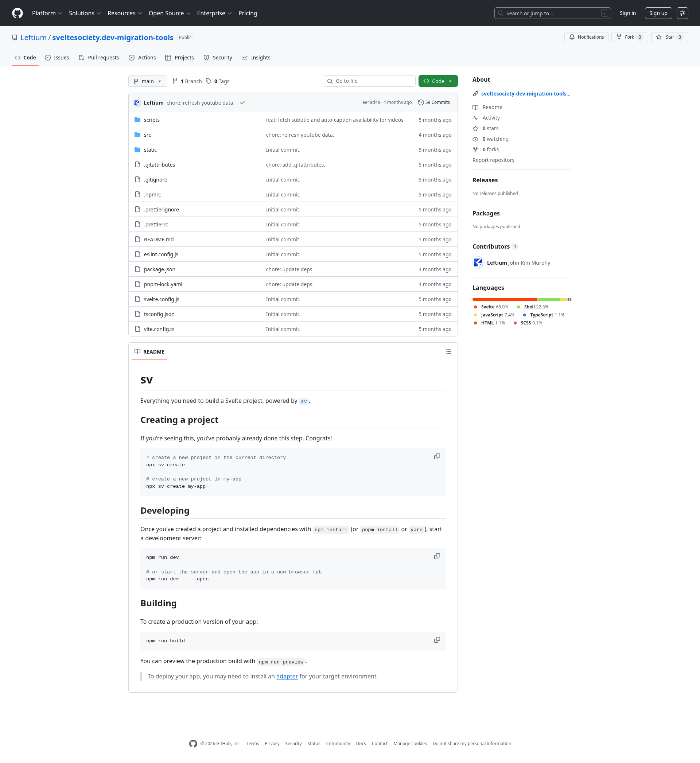Image resolution: width=700 pixels, height=763 pixels.
Task: Expand the main branch selector
Action: [148, 81]
